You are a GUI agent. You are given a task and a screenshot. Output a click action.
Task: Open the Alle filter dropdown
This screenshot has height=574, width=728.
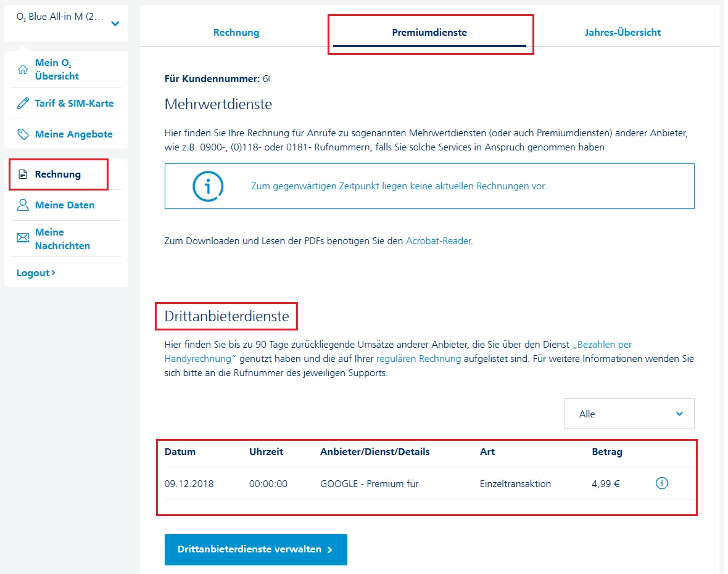[x=629, y=414]
